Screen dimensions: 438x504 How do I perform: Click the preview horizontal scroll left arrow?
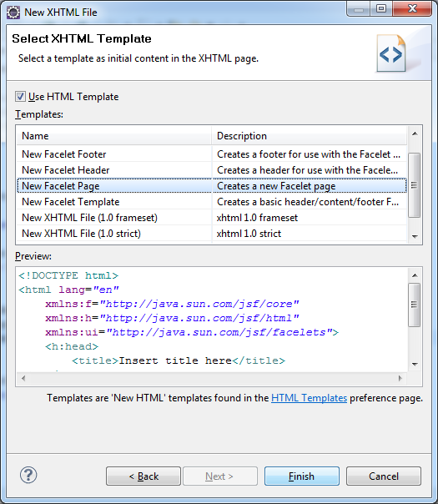click(x=23, y=378)
